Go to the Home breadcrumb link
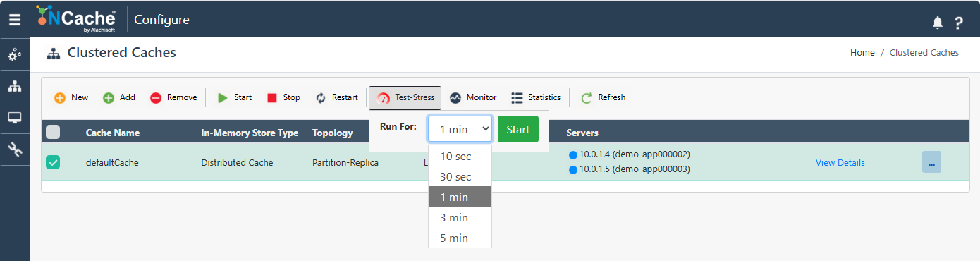980x261 pixels. (x=862, y=53)
